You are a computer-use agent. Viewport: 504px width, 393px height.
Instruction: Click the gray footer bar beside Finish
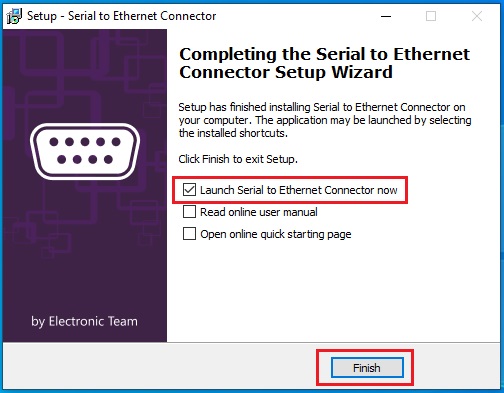click(160, 367)
